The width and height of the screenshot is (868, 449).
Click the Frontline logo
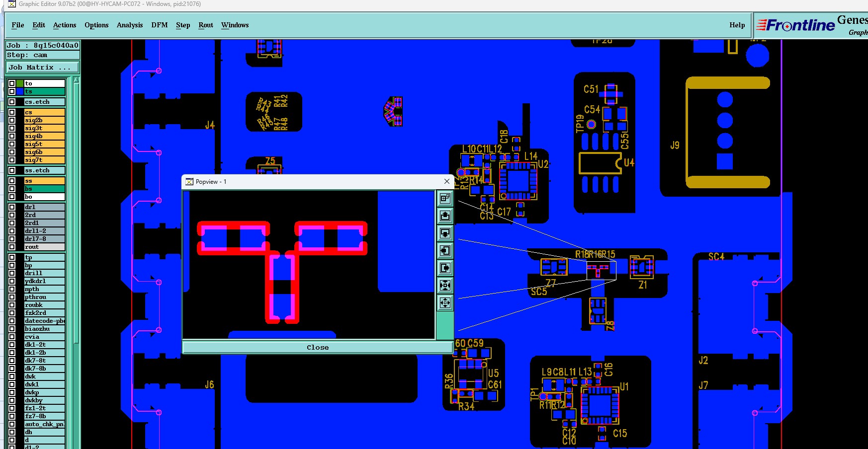pos(795,25)
